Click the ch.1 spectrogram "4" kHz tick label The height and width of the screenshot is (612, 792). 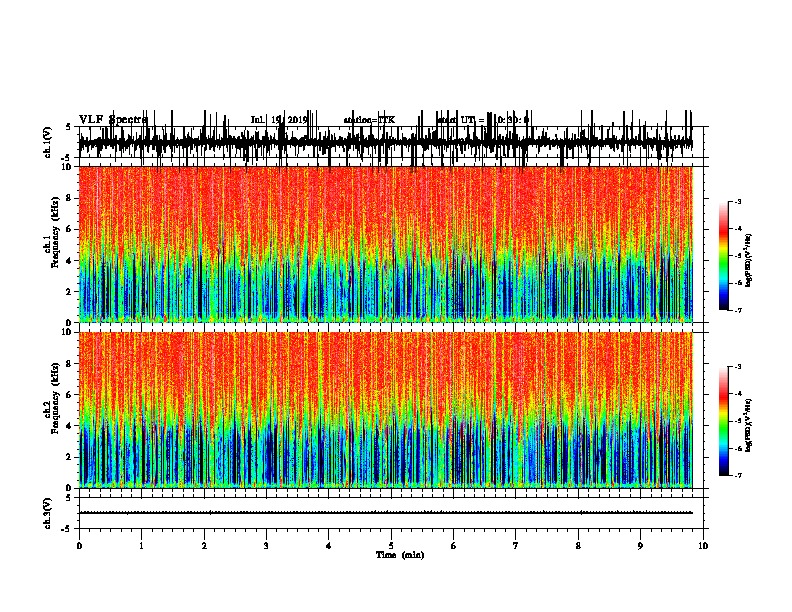[70, 261]
